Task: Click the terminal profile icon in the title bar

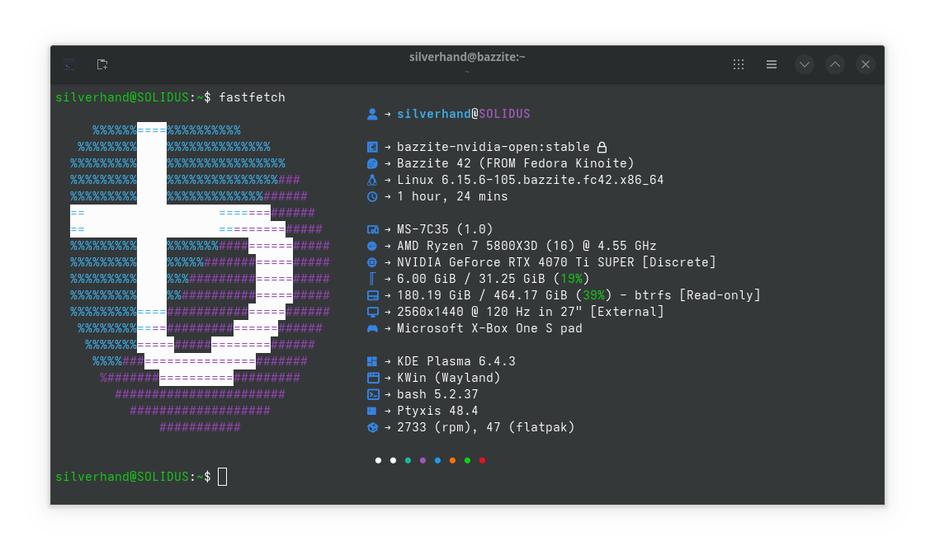Action: [x=70, y=64]
